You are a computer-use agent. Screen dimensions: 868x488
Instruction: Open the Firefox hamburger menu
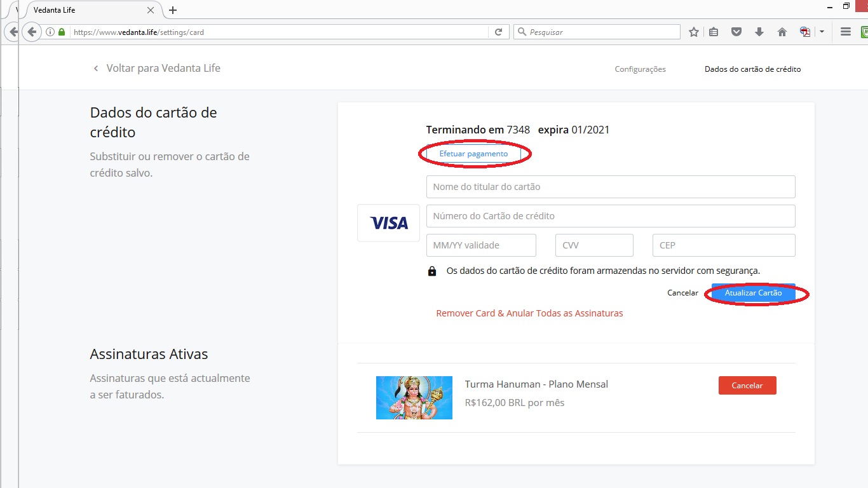pyautogui.click(x=845, y=32)
